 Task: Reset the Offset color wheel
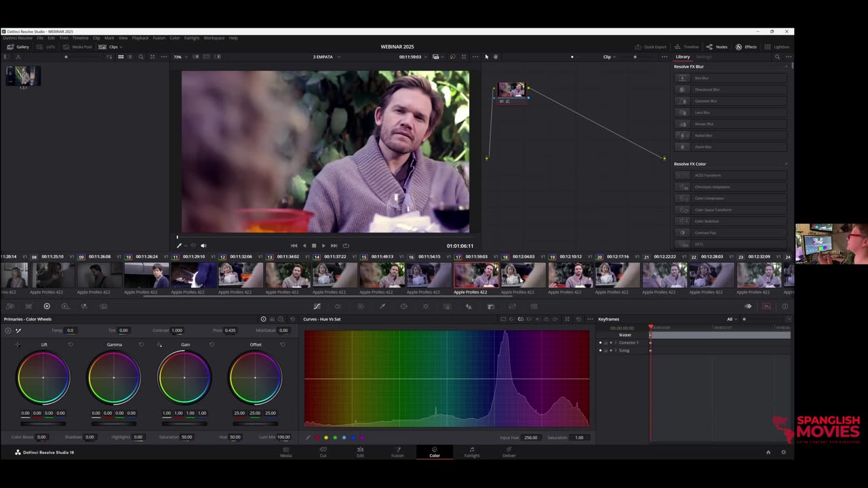coord(282,344)
